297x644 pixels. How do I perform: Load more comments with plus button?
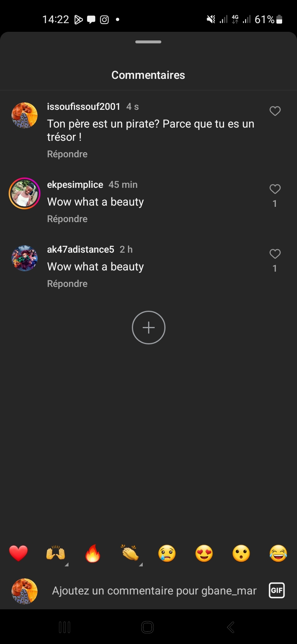tap(148, 327)
